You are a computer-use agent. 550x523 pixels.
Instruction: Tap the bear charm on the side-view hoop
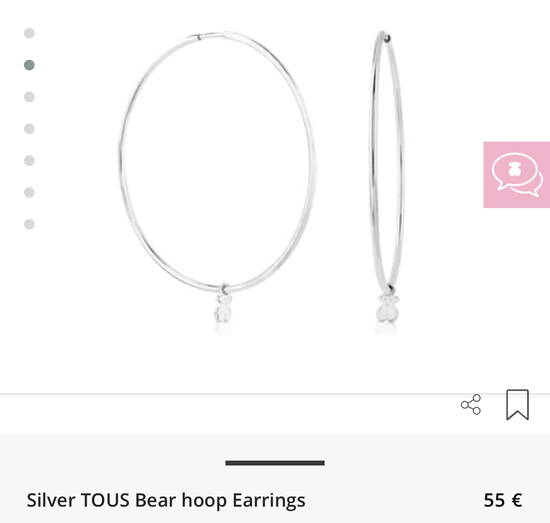click(x=388, y=308)
